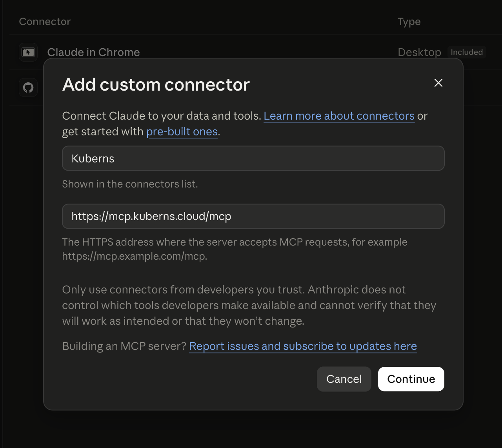Viewport: 502px width, 448px height.
Task: Click the 'Shown in the connectors list.' hint
Action: (130, 184)
